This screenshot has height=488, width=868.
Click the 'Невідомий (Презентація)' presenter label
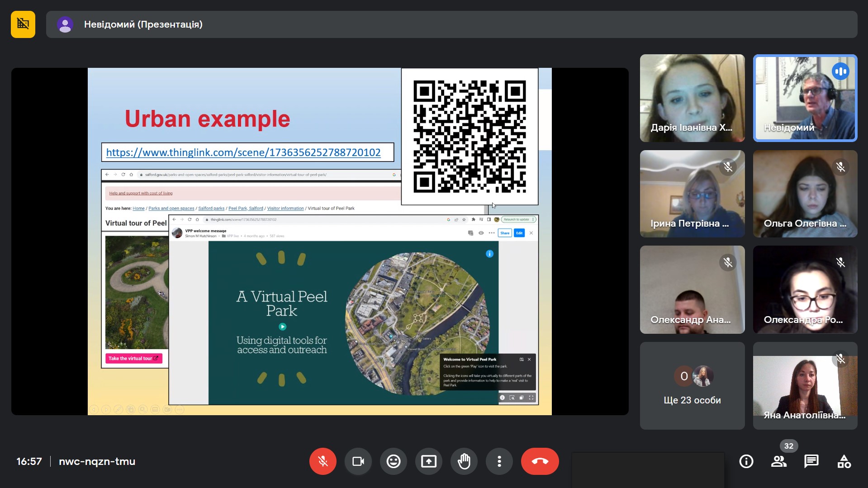pos(143,24)
